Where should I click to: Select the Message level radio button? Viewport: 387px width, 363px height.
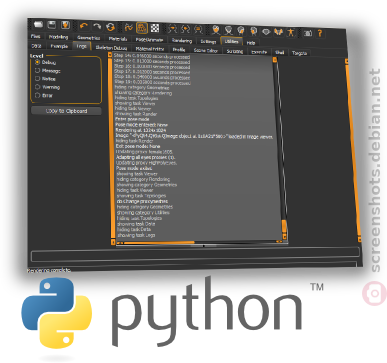(37, 71)
